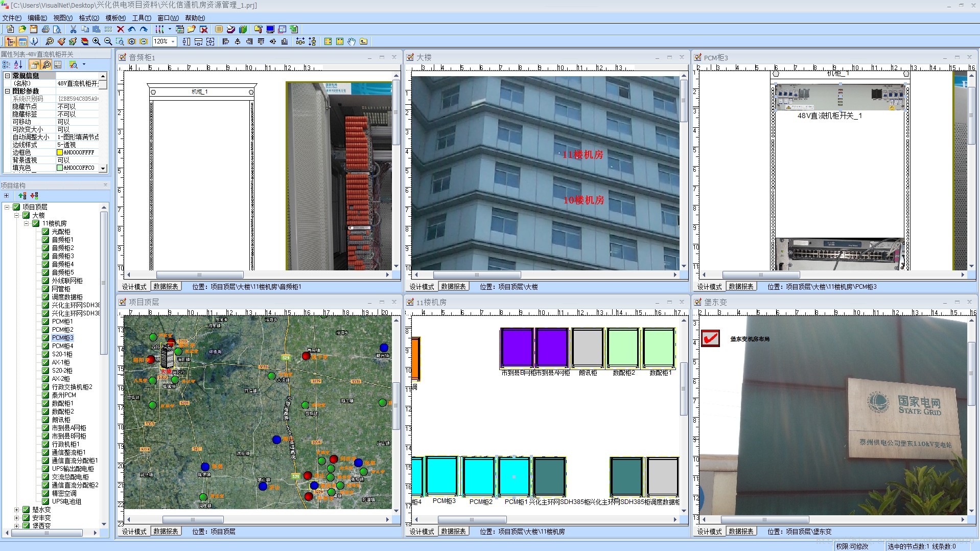Open the 窗口(W) menu
The height and width of the screenshot is (551, 980).
[168, 18]
